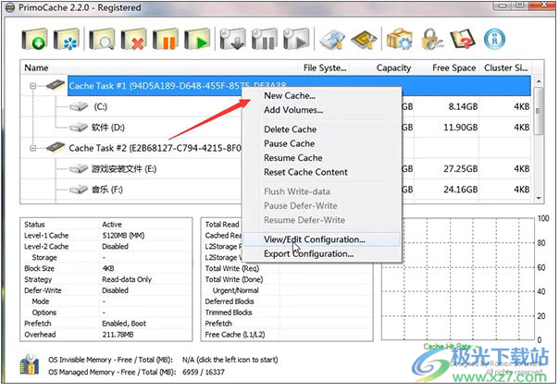Click the toolbar icon with blue snowflake
This screenshot has width=559, height=392.
67,39
